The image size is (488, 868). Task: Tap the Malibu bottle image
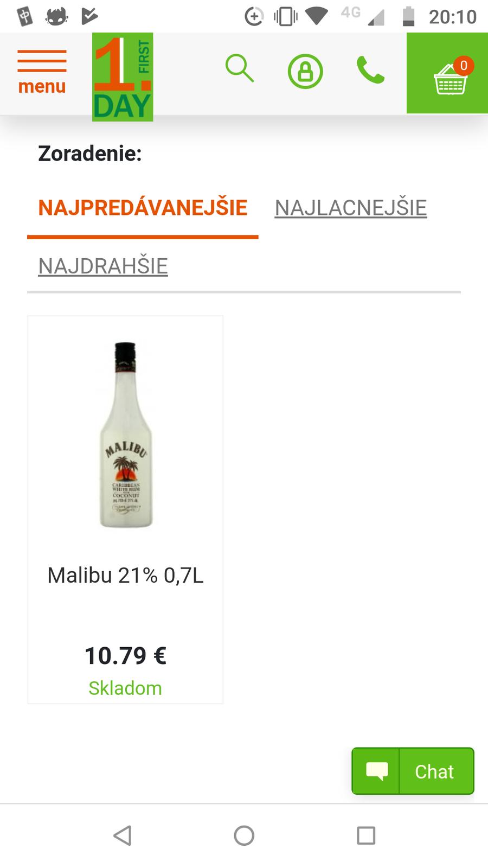[x=126, y=435]
